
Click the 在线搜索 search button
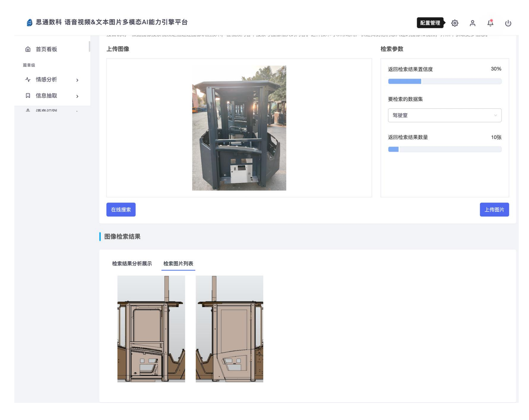(121, 209)
